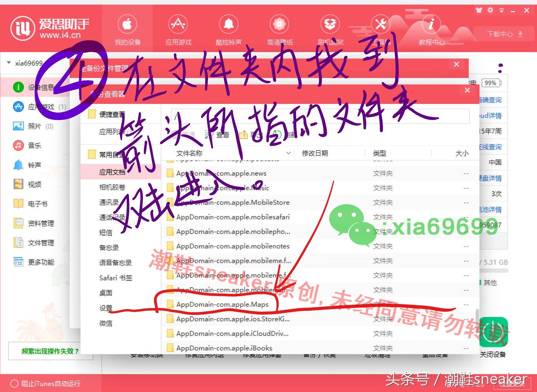Open the 教程中心 tutorial center icon

click(x=431, y=24)
